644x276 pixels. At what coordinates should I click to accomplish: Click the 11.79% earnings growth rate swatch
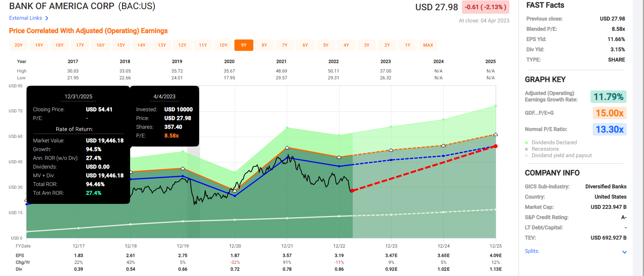pyautogui.click(x=608, y=97)
